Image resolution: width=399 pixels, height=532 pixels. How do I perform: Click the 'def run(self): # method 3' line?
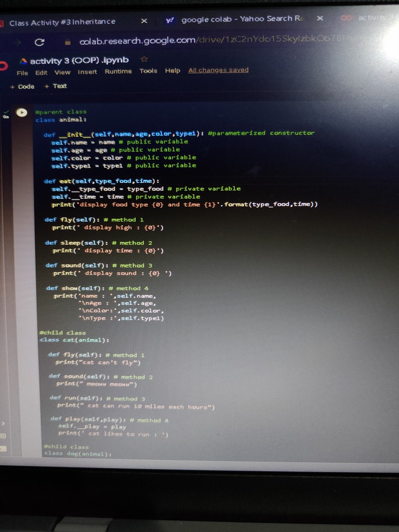pos(98,398)
